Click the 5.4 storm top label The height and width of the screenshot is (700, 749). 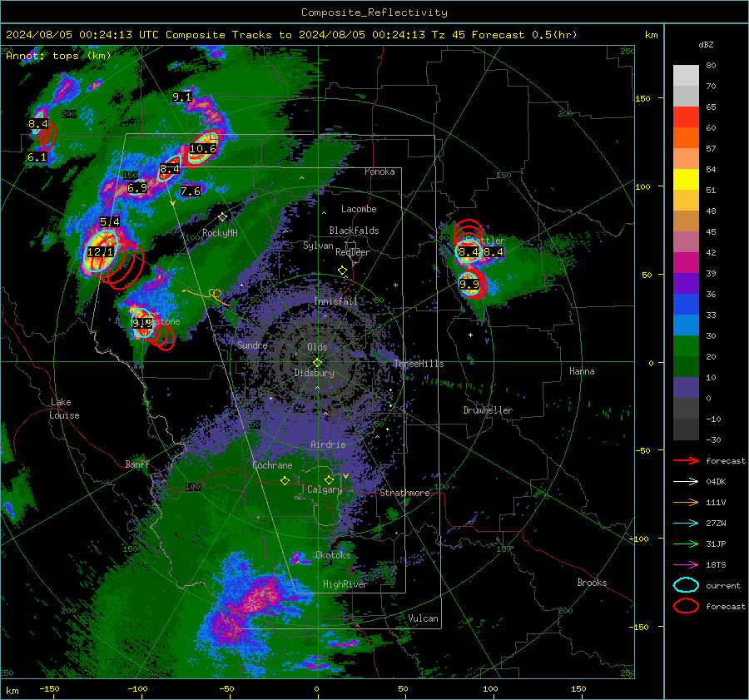(x=109, y=221)
